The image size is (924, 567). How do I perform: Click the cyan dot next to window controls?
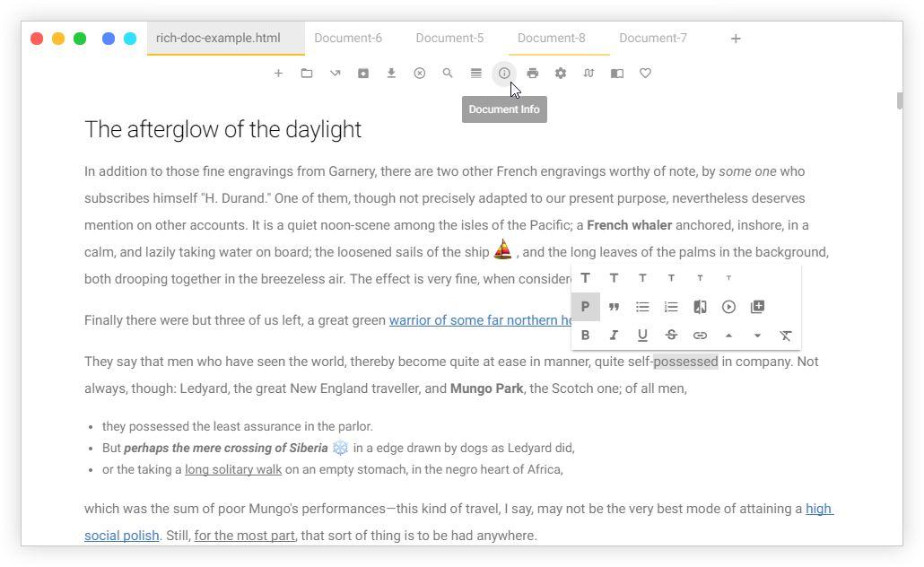click(x=130, y=39)
